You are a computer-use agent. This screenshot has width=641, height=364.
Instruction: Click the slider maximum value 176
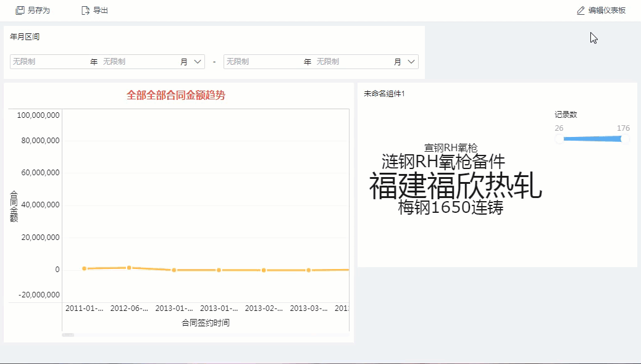click(624, 128)
